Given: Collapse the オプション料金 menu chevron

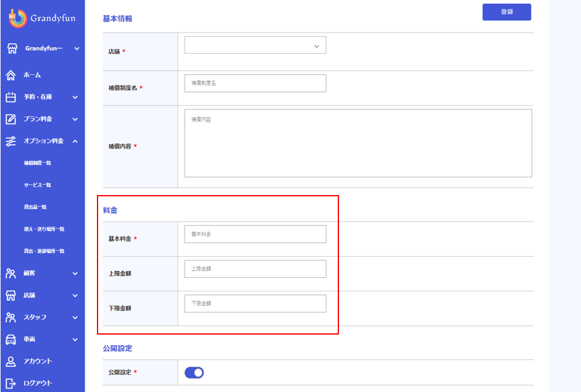Looking at the screenshot, I should pyautogui.click(x=75, y=141).
